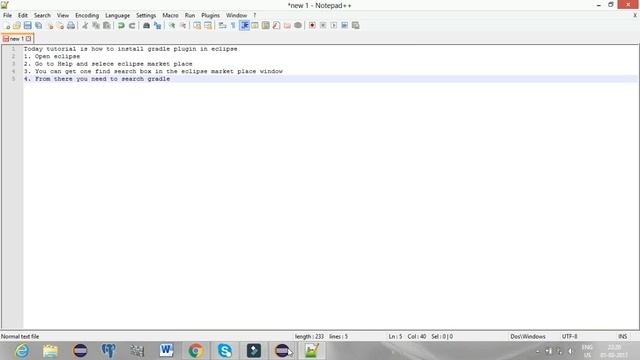Click line 'From there you need to search gradle'
Viewport: 640px width, 360px height.
tap(97, 79)
